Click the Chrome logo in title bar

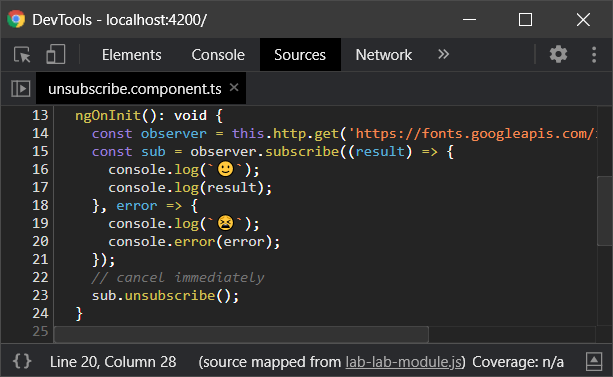pos(16,19)
